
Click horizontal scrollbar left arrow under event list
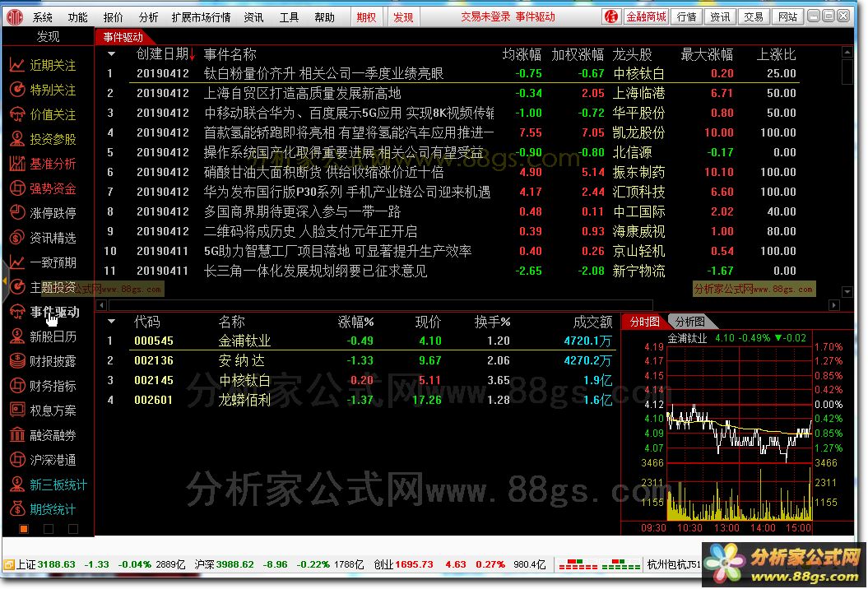101,305
